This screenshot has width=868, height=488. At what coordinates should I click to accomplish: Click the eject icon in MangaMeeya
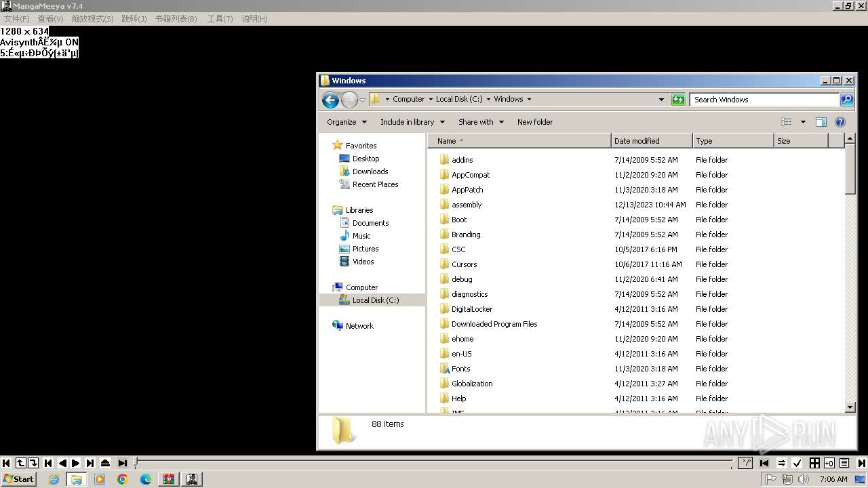[x=105, y=463]
